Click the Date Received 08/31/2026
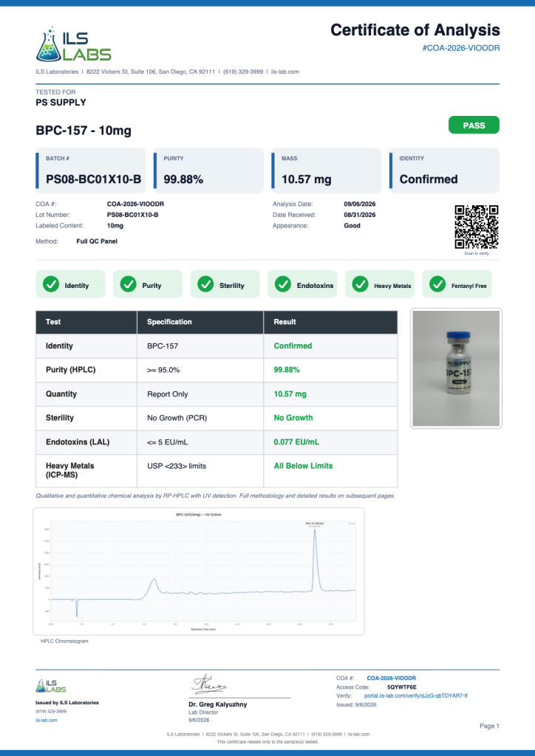Viewport: 535px width, 756px height. coord(360,215)
